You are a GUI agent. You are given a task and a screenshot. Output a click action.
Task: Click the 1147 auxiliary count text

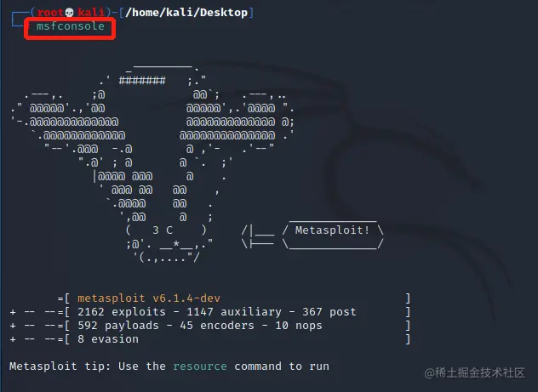(x=234, y=312)
